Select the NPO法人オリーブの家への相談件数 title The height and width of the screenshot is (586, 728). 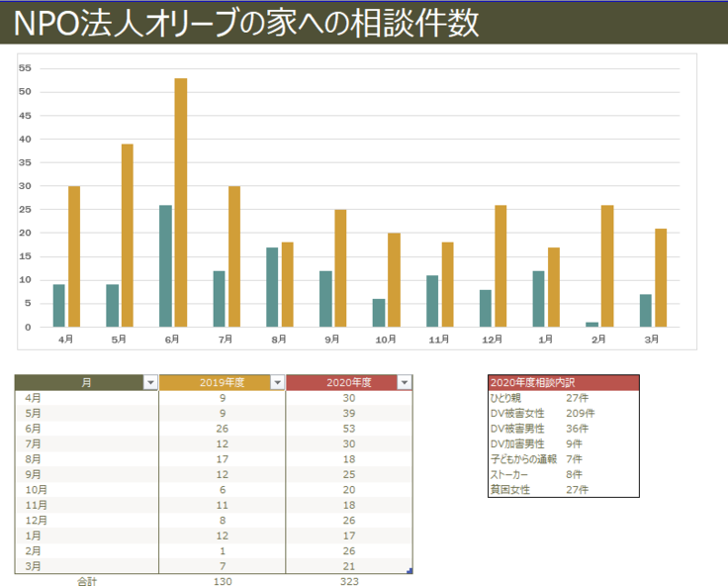click(x=247, y=24)
